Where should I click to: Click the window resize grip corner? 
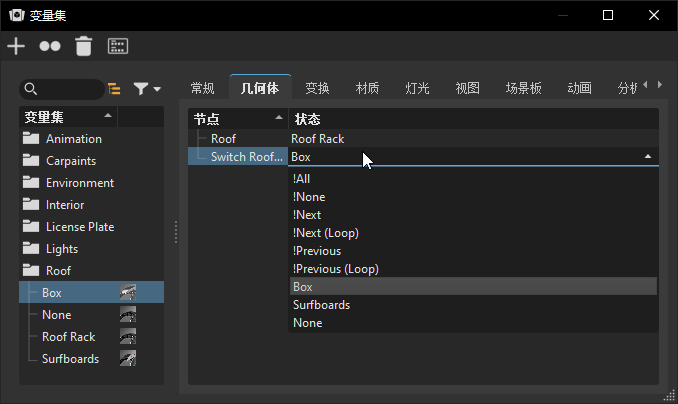[670, 395]
